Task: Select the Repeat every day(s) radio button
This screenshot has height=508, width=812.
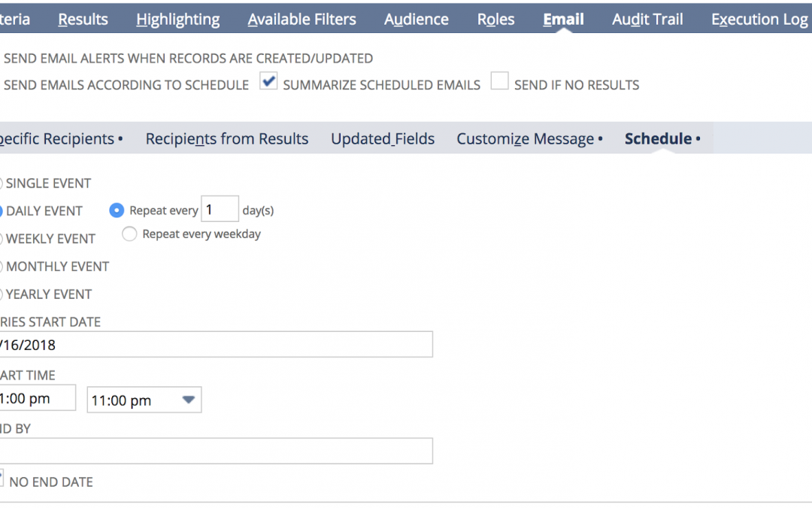Action: (x=117, y=210)
